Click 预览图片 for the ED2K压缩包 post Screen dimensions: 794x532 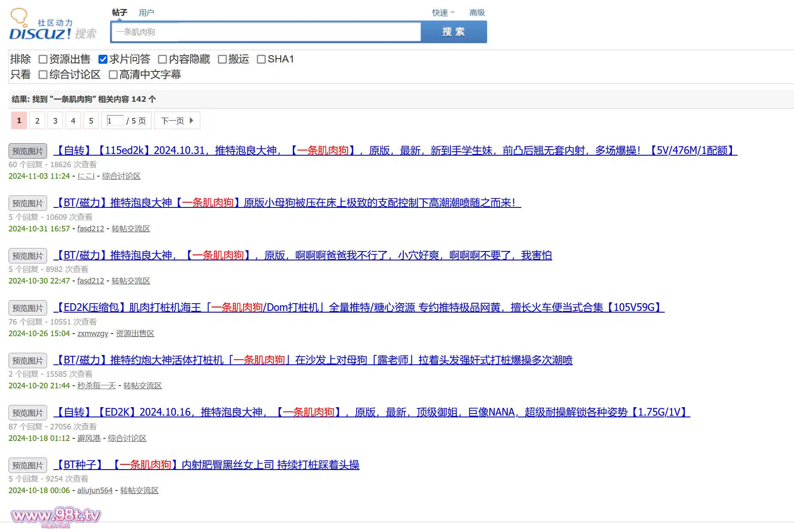click(x=28, y=308)
